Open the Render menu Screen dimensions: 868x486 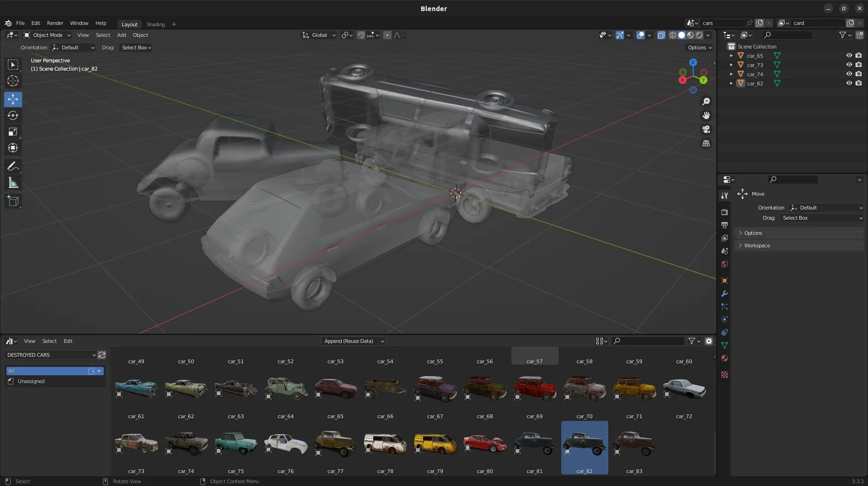(x=55, y=23)
